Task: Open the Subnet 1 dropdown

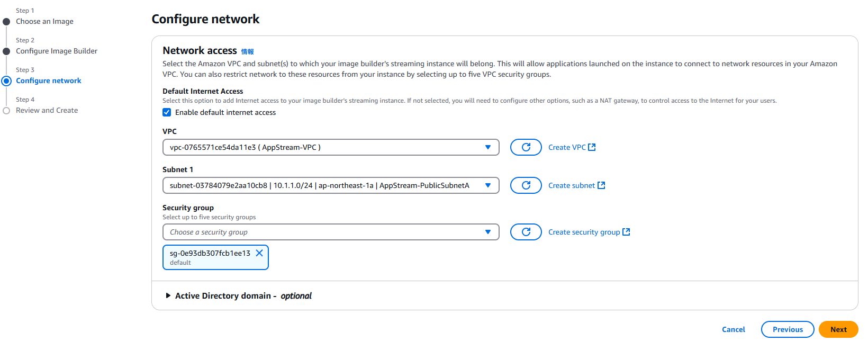Action: click(331, 185)
